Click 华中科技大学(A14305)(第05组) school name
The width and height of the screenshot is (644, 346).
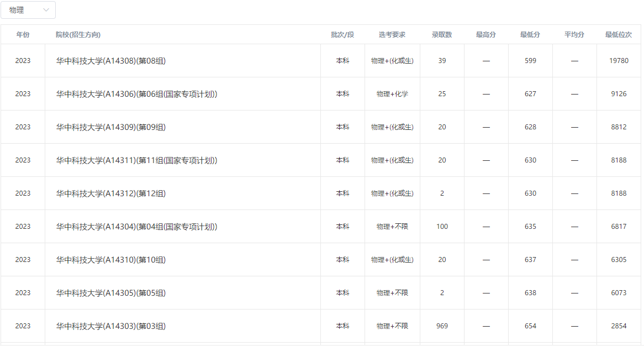[110, 293]
